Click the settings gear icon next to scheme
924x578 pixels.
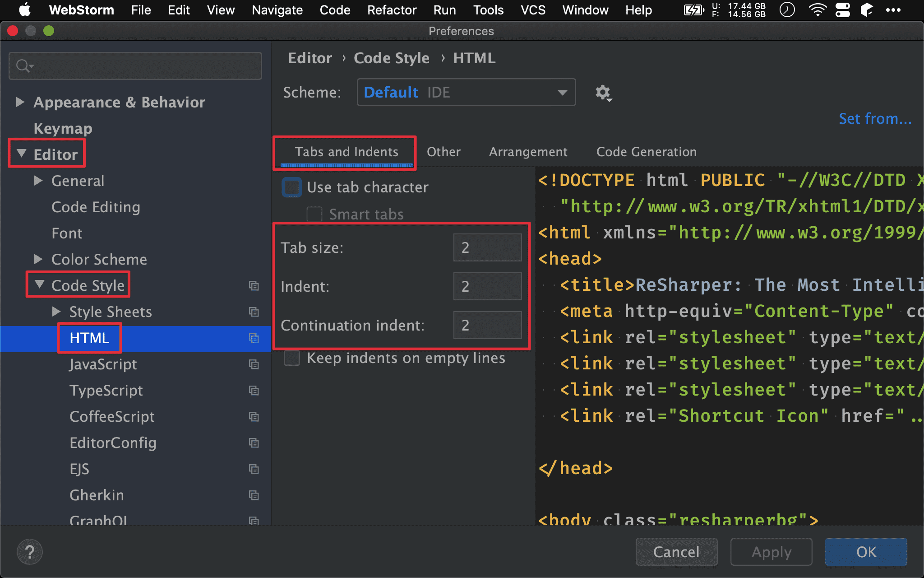tap(603, 93)
